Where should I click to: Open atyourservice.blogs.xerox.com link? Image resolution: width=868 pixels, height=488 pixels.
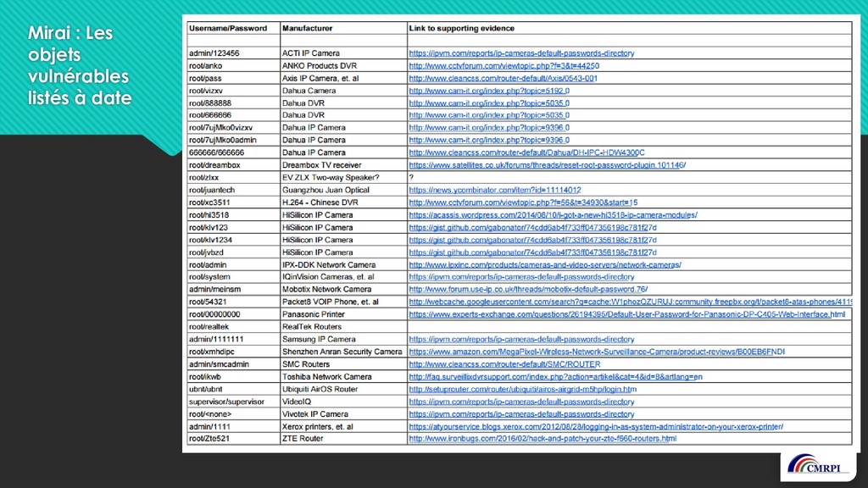(596, 427)
